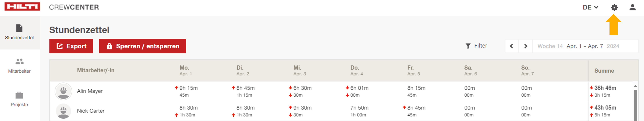Click the Hilti logo

click(22, 7)
